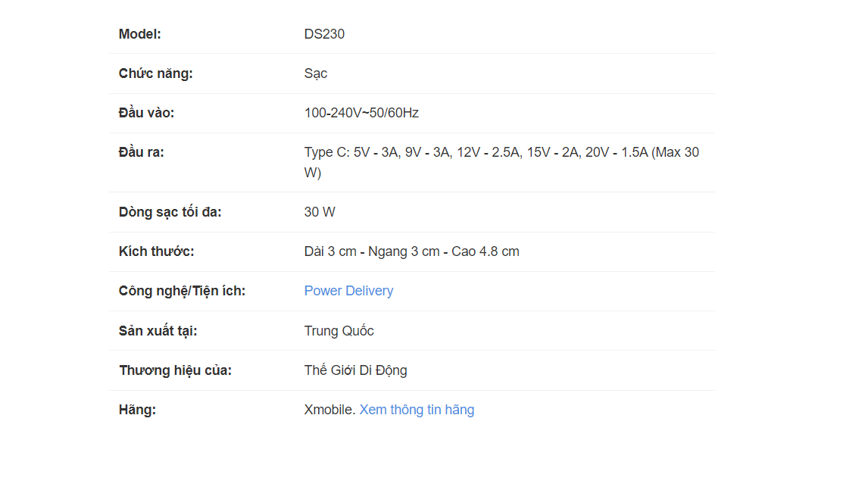The height and width of the screenshot is (490, 868).
Task: Click the '30 W' max charging value
Action: (320, 212)
